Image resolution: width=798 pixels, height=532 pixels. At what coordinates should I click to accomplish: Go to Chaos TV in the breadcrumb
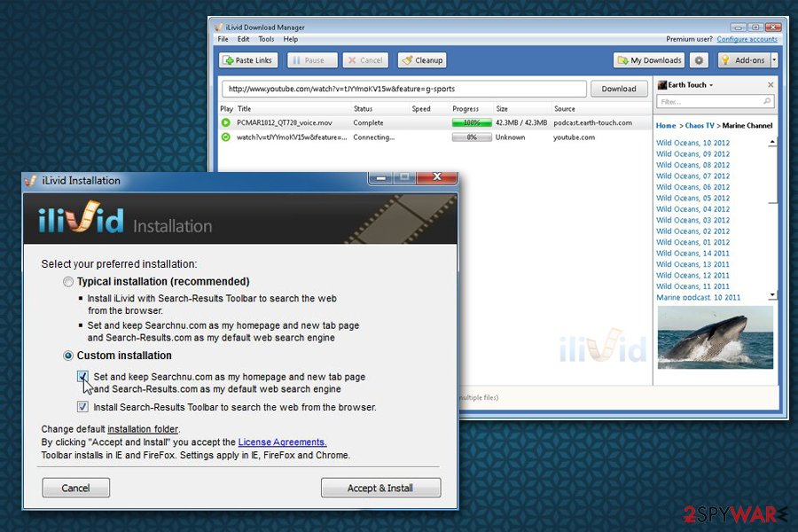[700, 125]
